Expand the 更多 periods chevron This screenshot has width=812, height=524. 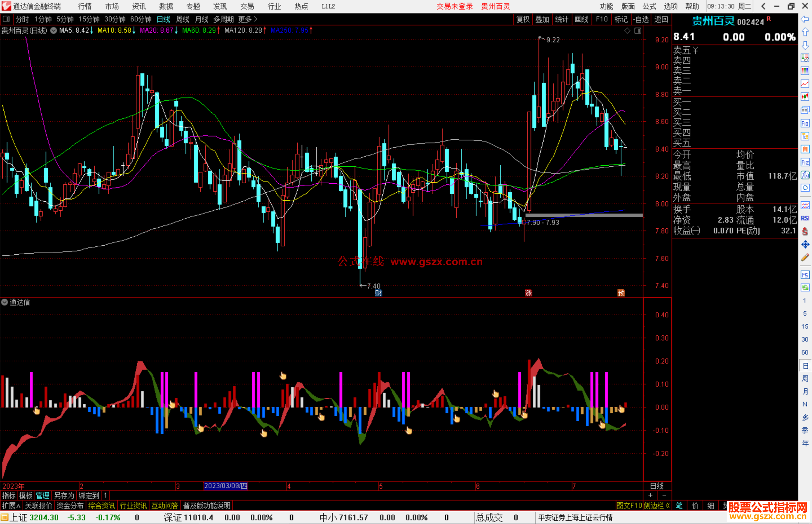pyautogui.click(x=256, y=19)
